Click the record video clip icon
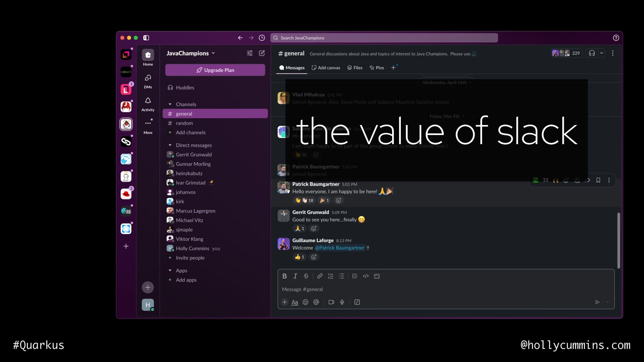Image resolution: width=644 pixels, height=362 pixels. click(x=331, y=302)
